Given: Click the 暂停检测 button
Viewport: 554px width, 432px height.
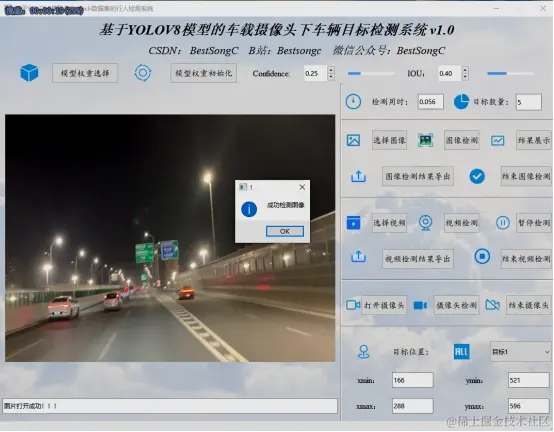Looking at the screenshot, I should pyautogui.click(x=534, y=223).
